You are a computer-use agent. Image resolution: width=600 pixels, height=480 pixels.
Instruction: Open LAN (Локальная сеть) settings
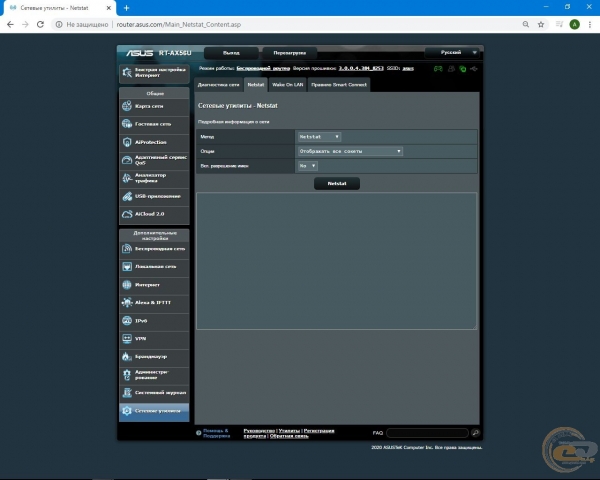[154, 267]
